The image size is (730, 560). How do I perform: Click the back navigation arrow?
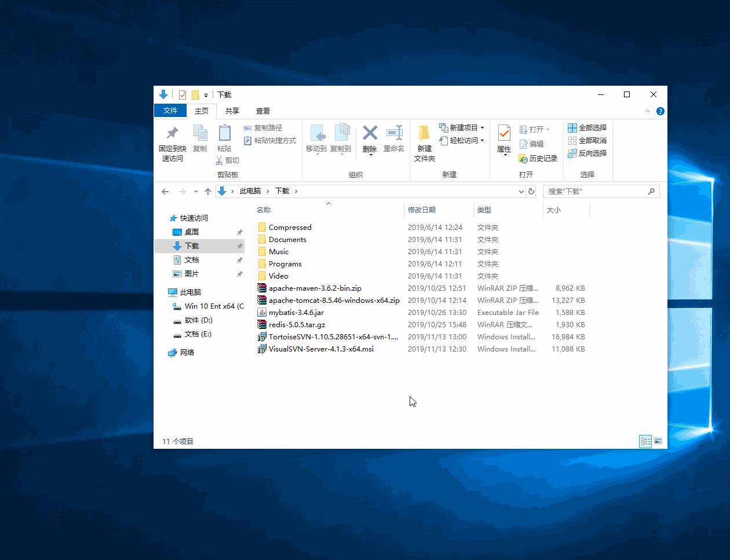pyautogui.click(x=165, y=192)
